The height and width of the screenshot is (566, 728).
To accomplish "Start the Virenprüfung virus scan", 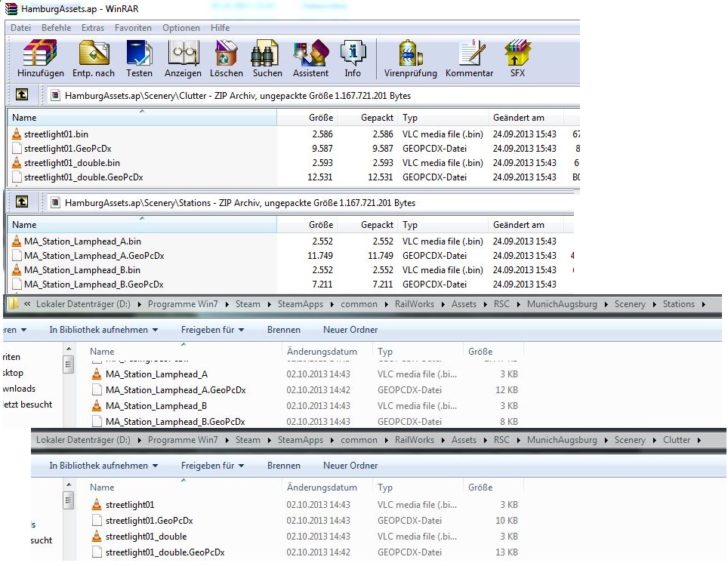I will coord(410,59).
